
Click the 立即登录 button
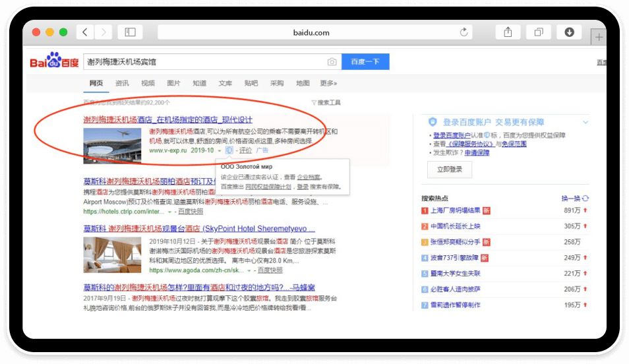[x=449, y=169]
